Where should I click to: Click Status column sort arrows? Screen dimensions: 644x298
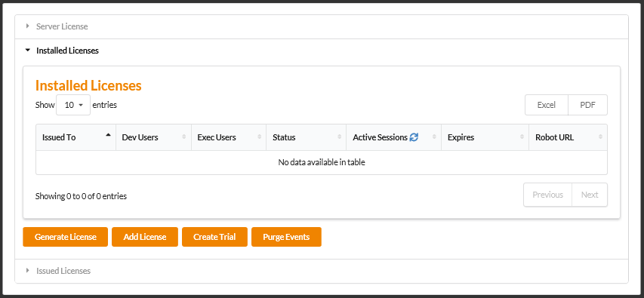pyautogui.click(x=340, y=137)
